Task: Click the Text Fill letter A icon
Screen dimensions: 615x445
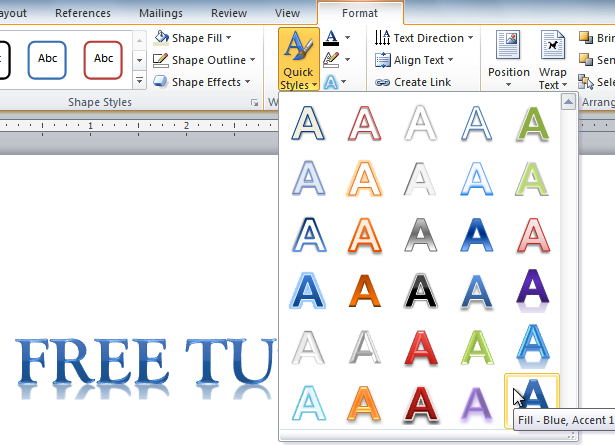Action: point(331,38)
